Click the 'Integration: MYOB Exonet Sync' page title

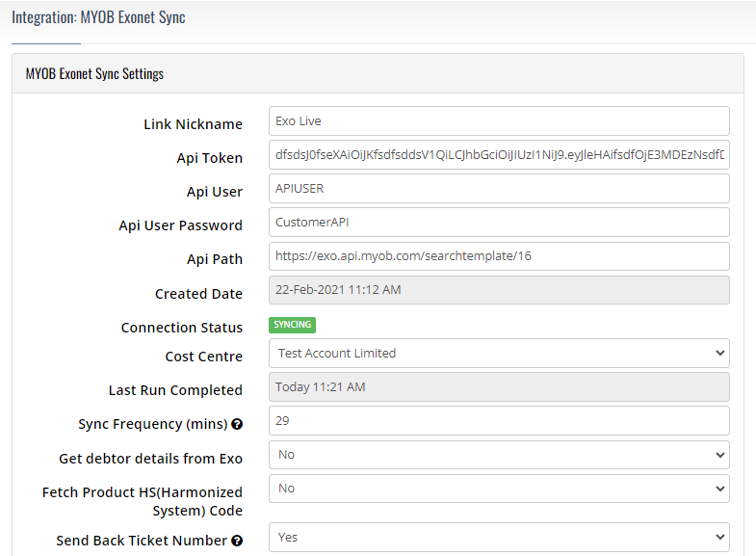[x=98, y=17]
